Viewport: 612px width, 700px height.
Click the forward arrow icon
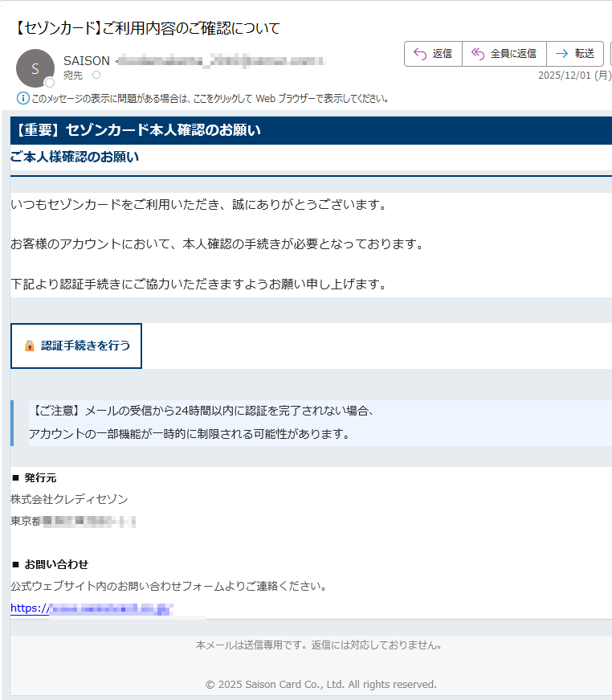561,54
